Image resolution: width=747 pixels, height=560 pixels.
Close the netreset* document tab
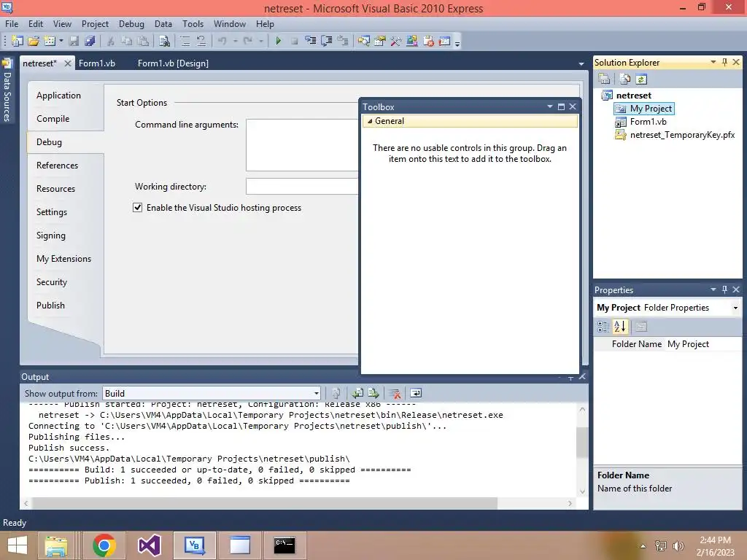[68, 63]
